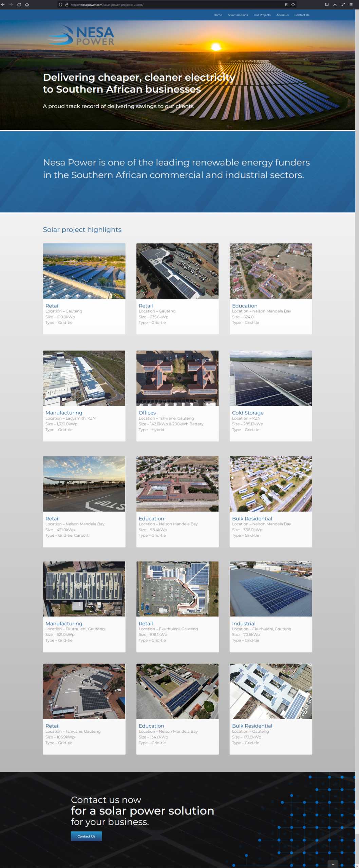Click text 'Location – Ladysmith, KZN'

point(71,418)
